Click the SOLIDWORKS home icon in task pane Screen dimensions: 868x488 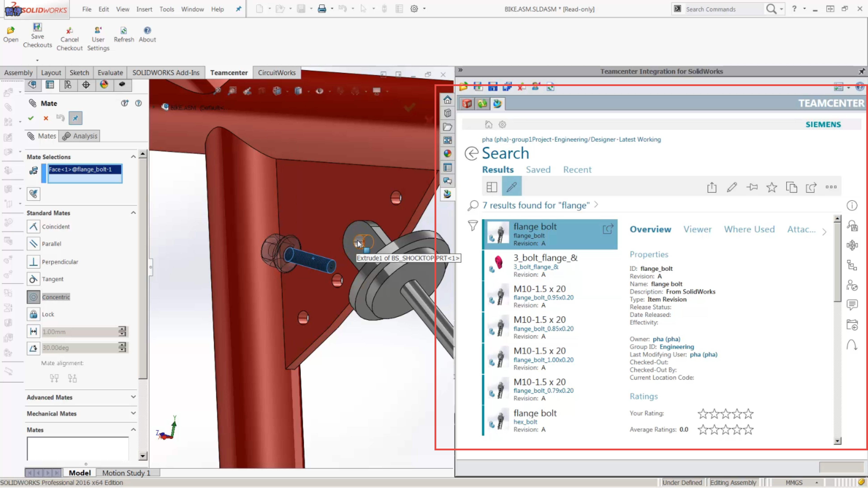pos(447,100)
